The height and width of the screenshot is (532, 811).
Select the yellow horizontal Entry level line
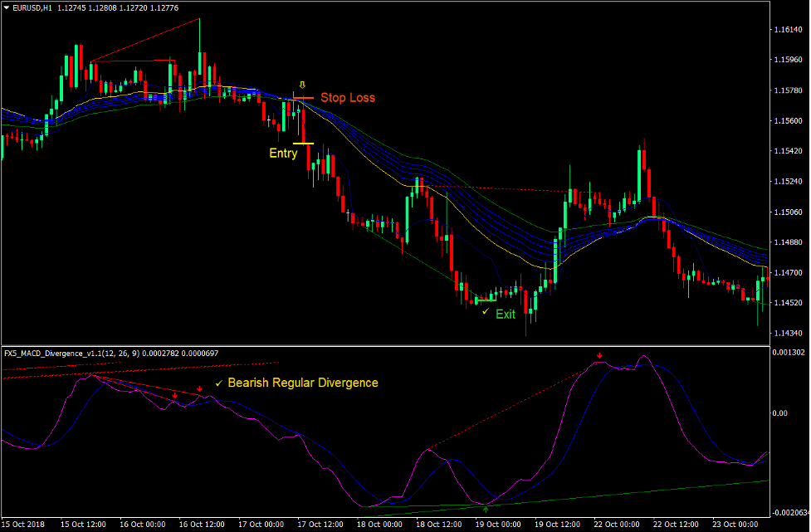click(302, 143)
